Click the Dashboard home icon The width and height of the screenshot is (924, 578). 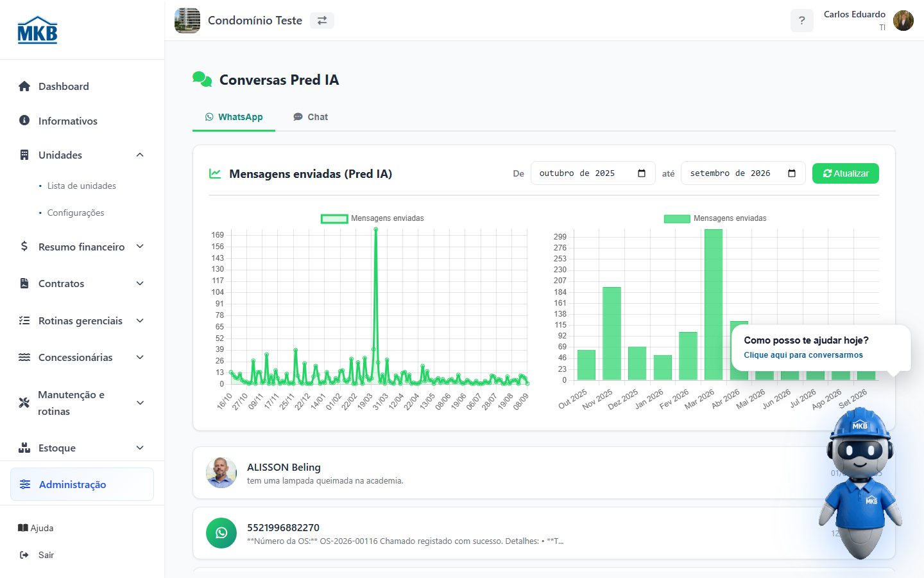click(24, 86)
